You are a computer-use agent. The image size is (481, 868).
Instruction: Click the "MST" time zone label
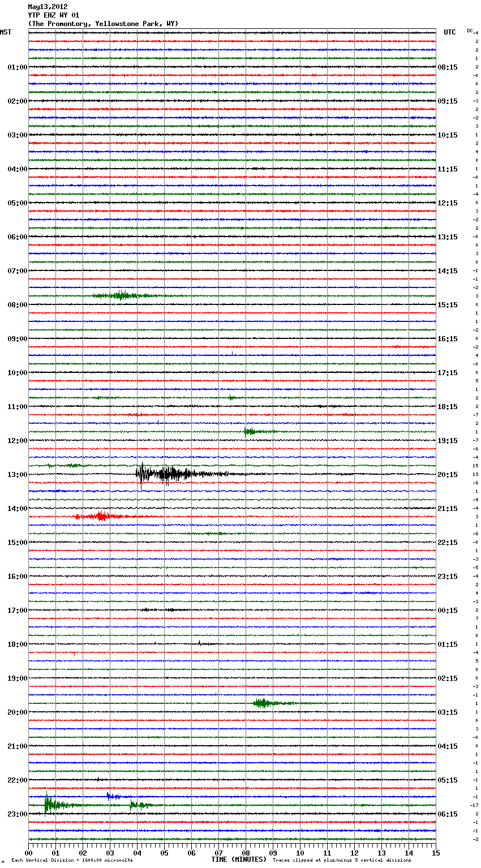(6, 32)
